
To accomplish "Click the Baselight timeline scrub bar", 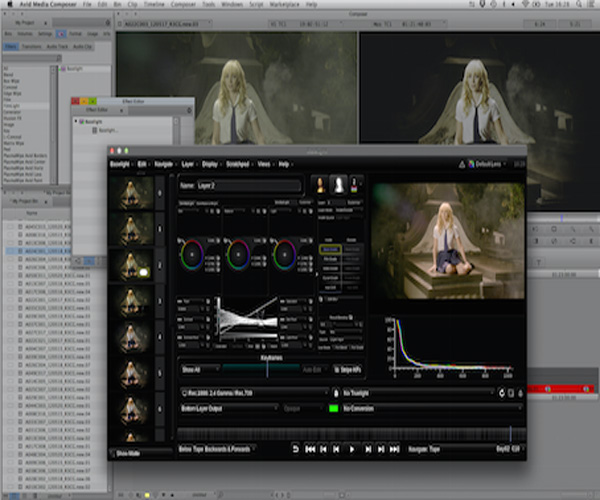I will click(x=351, y=433).
